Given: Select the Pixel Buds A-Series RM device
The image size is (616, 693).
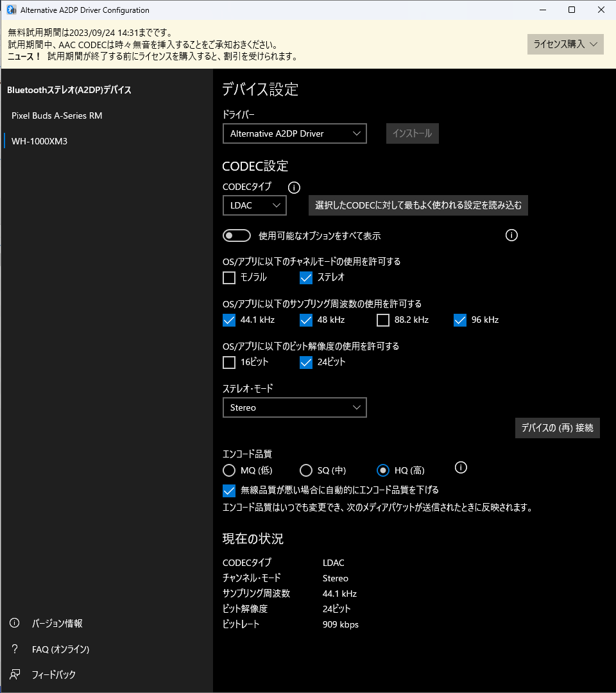Looking at the screenshot, I should coord(58,116).
